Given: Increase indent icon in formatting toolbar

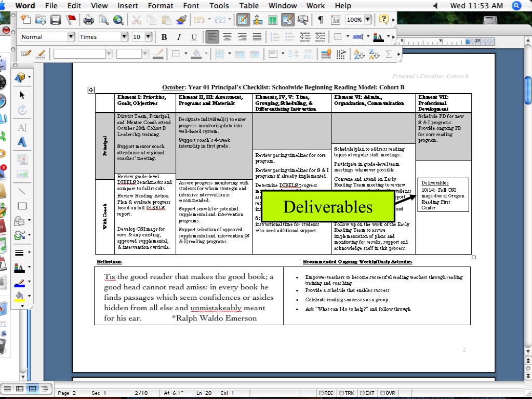Looking at the screenshot, I should pos(320,37).
